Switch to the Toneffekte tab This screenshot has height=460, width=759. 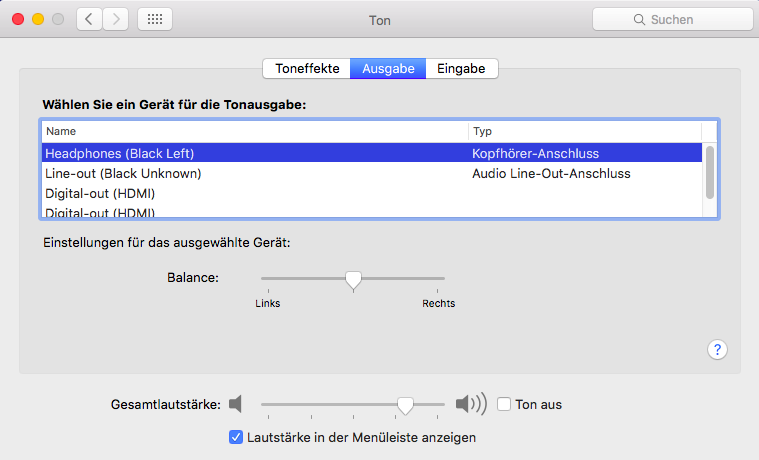pos(306,68)
